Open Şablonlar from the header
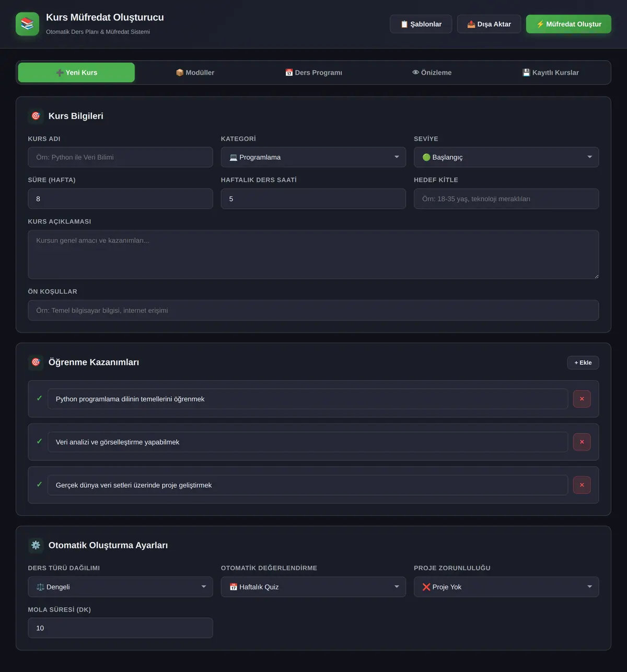Image resolution: width=627 pixels, height=672 pixels. coord(421,24)
